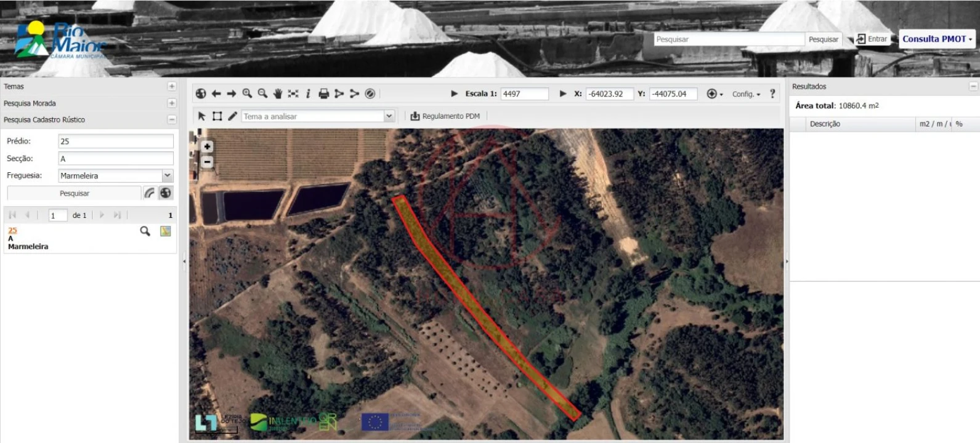Open result link 25
This screenshot has width=980, height=443.
pos(12,230)
